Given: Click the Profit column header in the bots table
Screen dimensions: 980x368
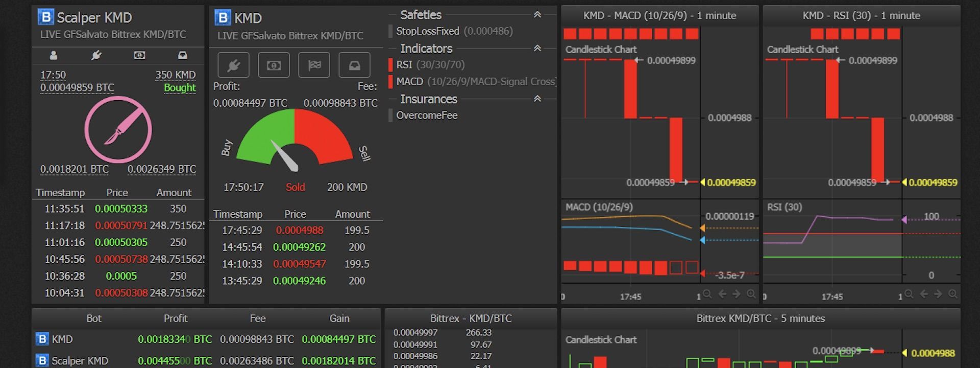Looking at the screenshot, I should pos(176,318).
